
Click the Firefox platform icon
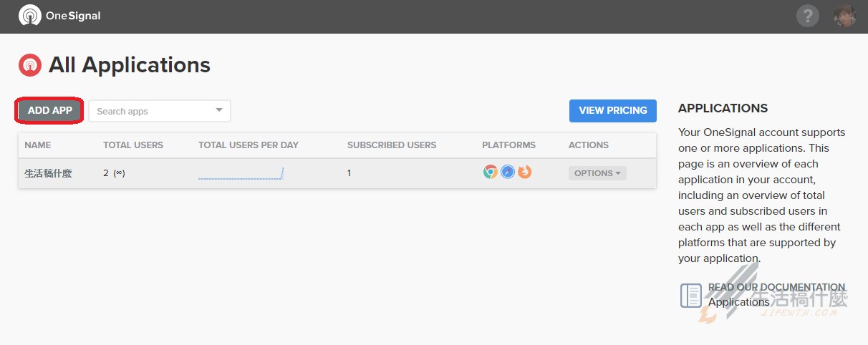tap(525, 172)
